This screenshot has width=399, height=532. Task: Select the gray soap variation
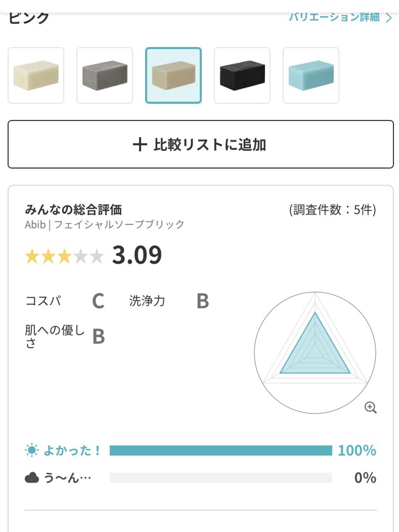pos(105,76)
